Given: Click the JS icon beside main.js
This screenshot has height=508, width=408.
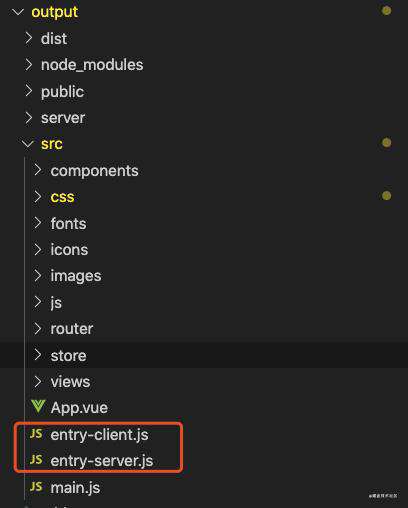Looking at the screenshot, I should 36,487.
